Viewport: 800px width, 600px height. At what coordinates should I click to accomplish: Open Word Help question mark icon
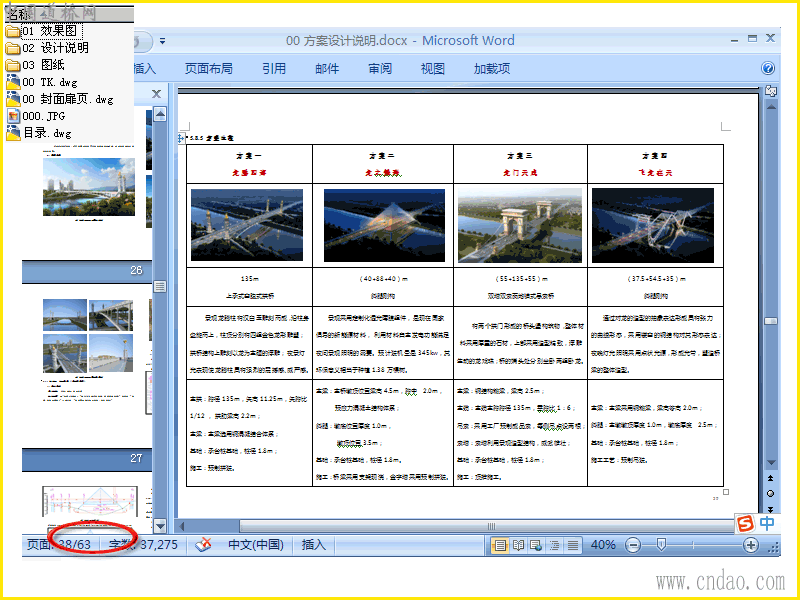tap(767, 68)
